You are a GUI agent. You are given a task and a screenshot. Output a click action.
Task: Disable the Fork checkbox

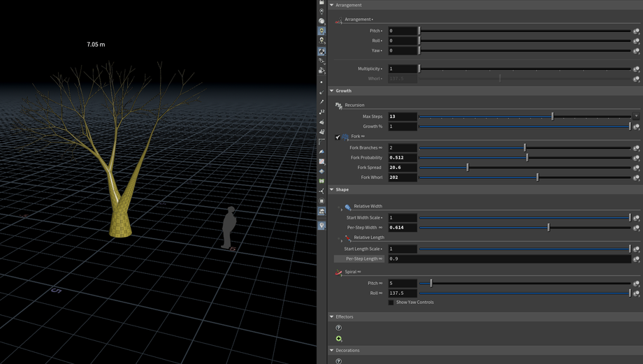click(338, 137)
